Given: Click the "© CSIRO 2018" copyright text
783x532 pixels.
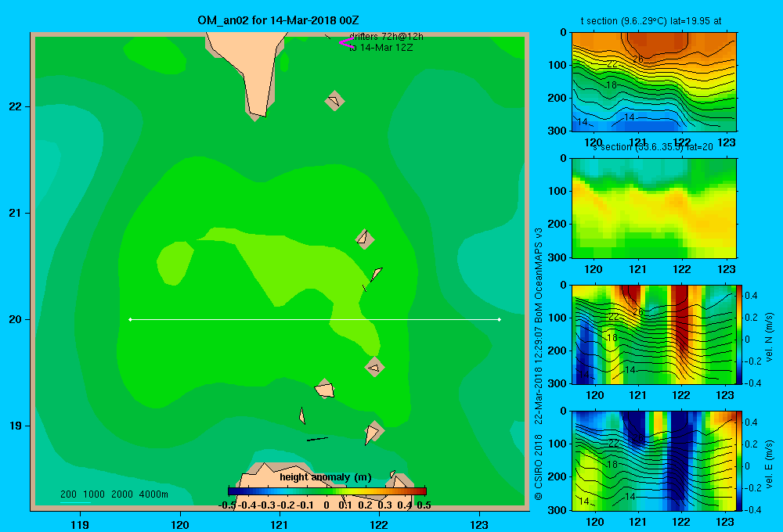Looking at the screenshot, I should [539, 467].
